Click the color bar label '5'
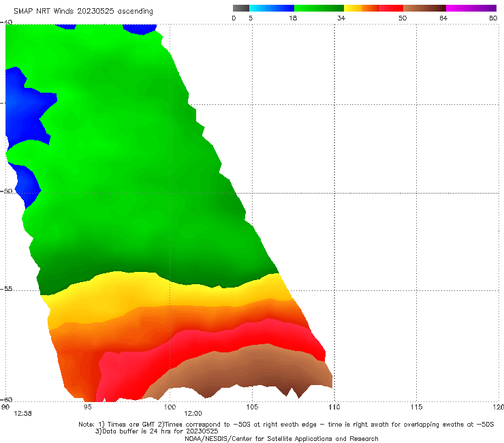504x443 pixels. pyautogui.click(x=251, y=18)
